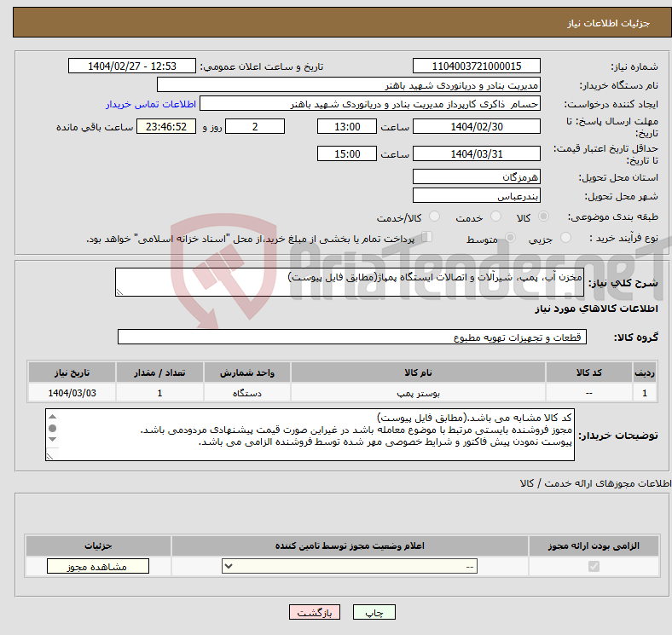Click the need date cell 1404/03/03
This screenshot has height=635, width=672.
pos(72,392)
